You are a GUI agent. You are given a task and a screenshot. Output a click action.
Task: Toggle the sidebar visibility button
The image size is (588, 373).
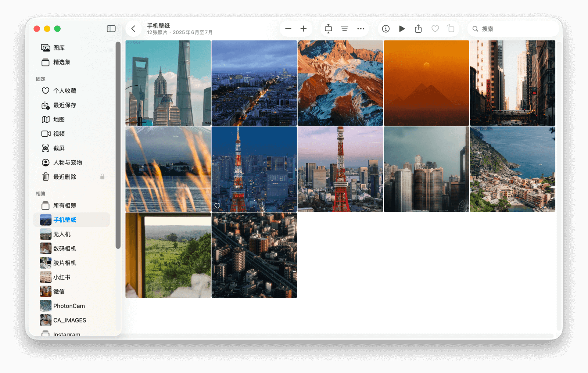click(111, 29)
